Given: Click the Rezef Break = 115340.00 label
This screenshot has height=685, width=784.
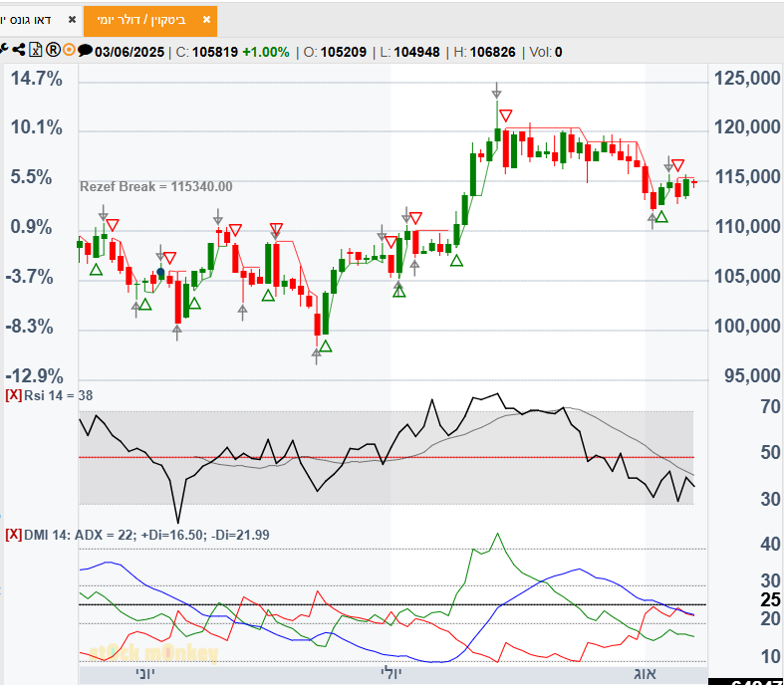Looking at the screenshot, I should 155,186.
